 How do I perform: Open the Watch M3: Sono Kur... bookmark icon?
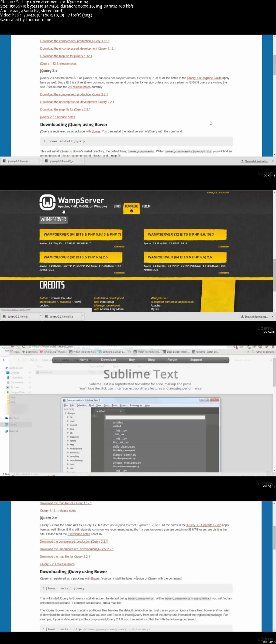71,352
